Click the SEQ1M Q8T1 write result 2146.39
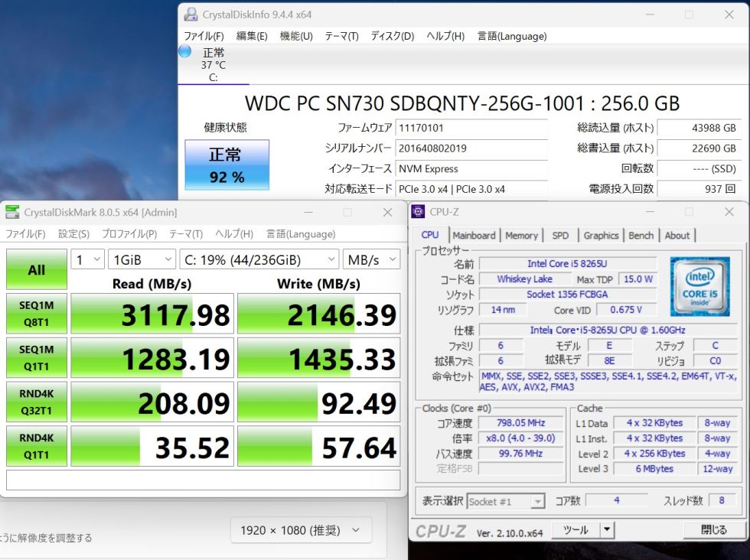This screenshot has height=560, width=750. point(318,314)
